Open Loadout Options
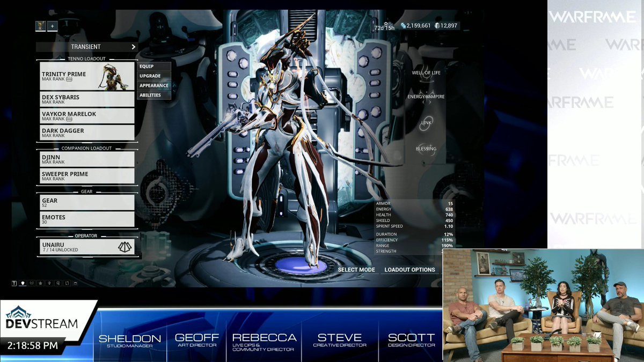The width and height of the screenshot is (644, 362). [x=409, y=270]
